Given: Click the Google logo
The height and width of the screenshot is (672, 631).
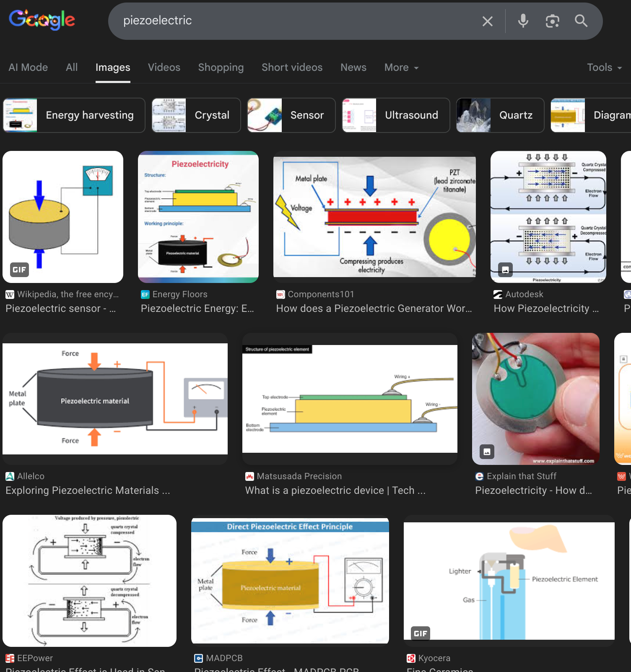Looking at the screenshot, I should (x=42, y=20).
